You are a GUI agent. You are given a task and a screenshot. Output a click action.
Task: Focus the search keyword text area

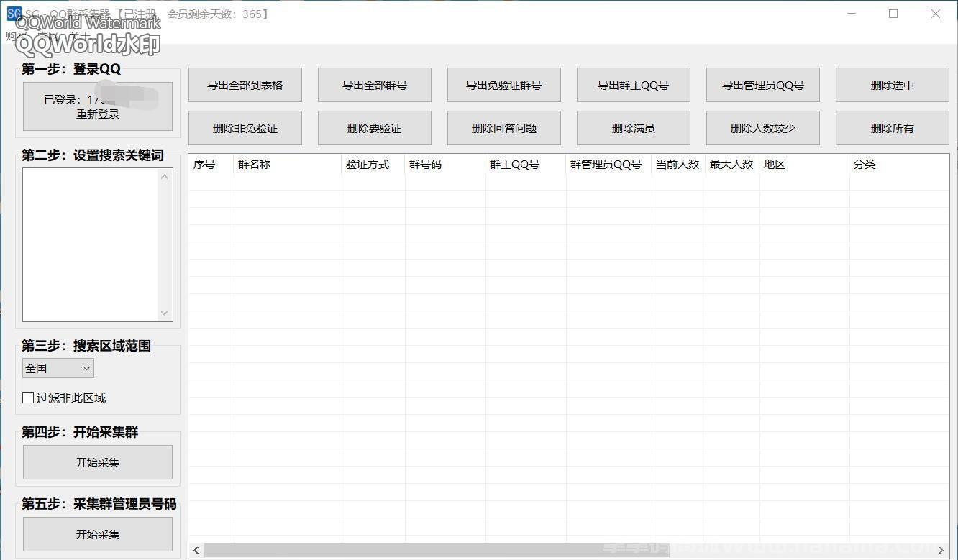[91, 244]
